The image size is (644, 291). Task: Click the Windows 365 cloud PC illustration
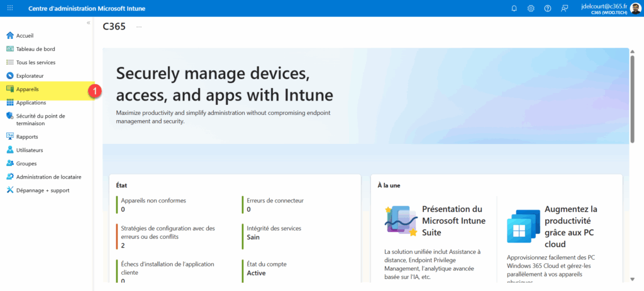[523, 226]
